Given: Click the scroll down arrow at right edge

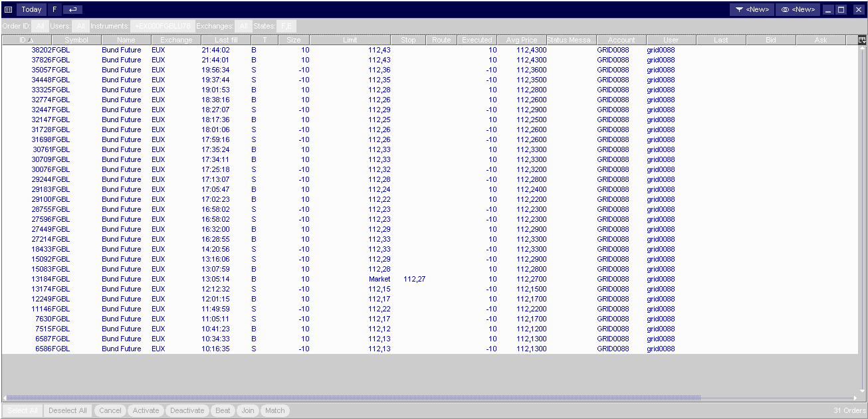Looking at the screenshot, I should pyautogui.click(x=862, y=390).
